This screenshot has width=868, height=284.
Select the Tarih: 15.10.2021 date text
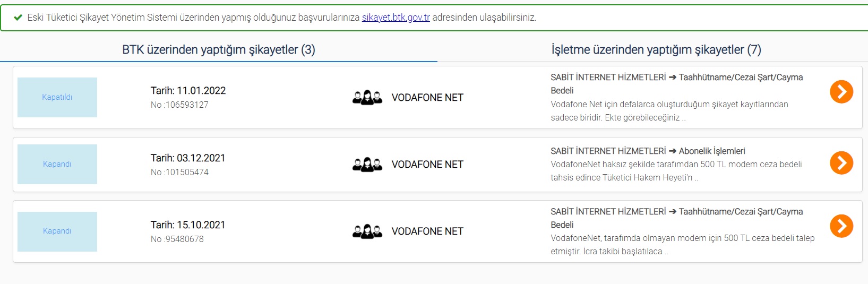[188, 225]
